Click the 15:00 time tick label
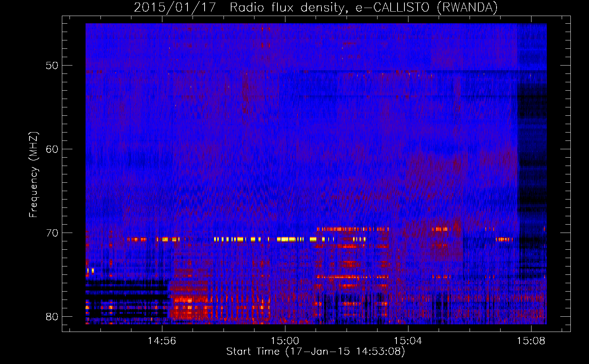589x364 pixels. 285,341
